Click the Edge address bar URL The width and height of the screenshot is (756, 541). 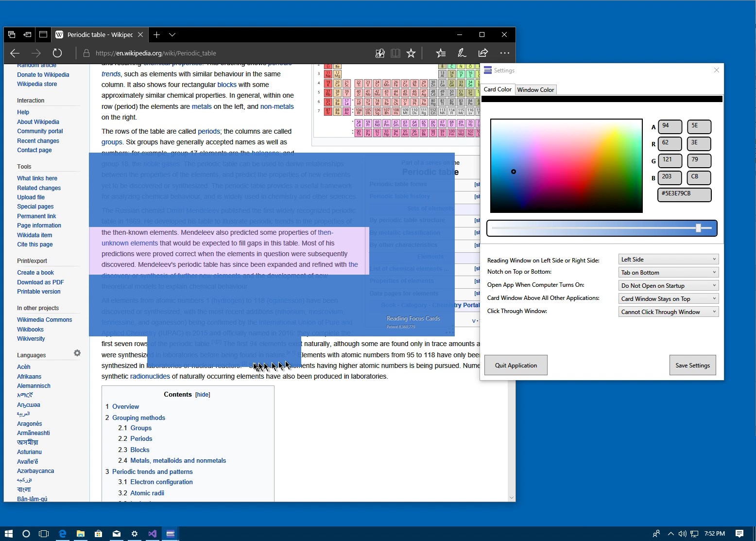pyautogui.click(x=156, y=53)
